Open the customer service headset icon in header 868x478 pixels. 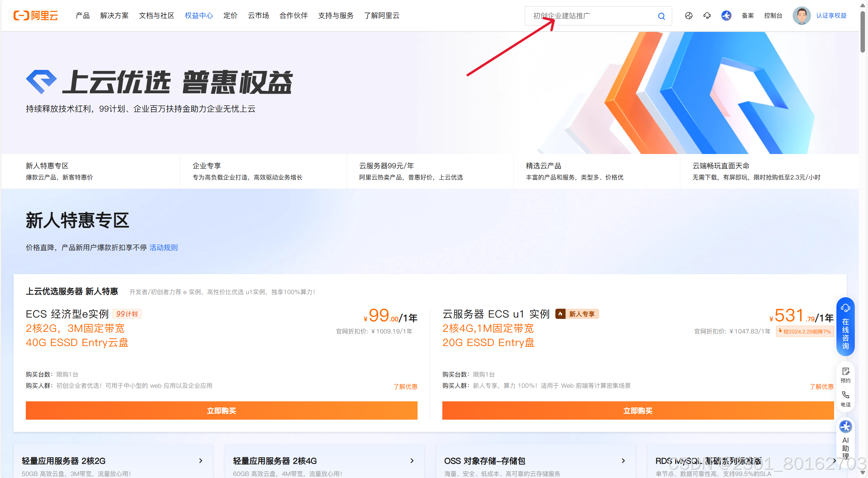click(707, 16)
